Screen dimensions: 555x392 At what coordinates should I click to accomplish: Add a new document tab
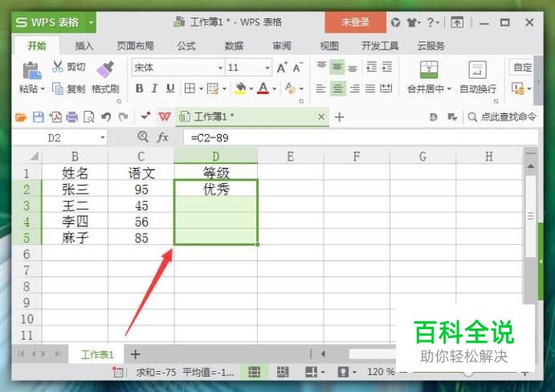340,116
